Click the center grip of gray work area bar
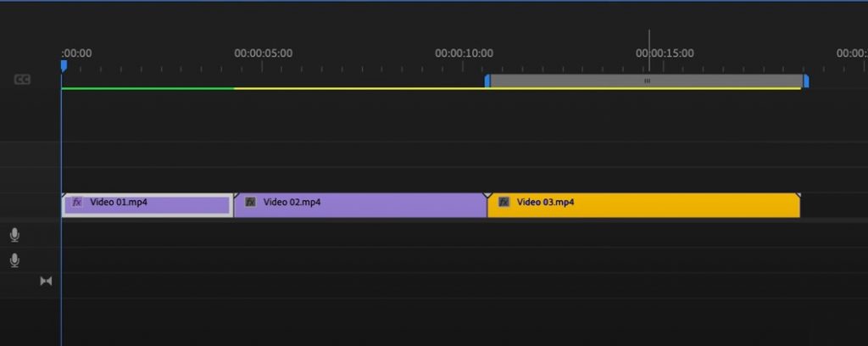Viewport: 868px width, 346px height. 647,81
